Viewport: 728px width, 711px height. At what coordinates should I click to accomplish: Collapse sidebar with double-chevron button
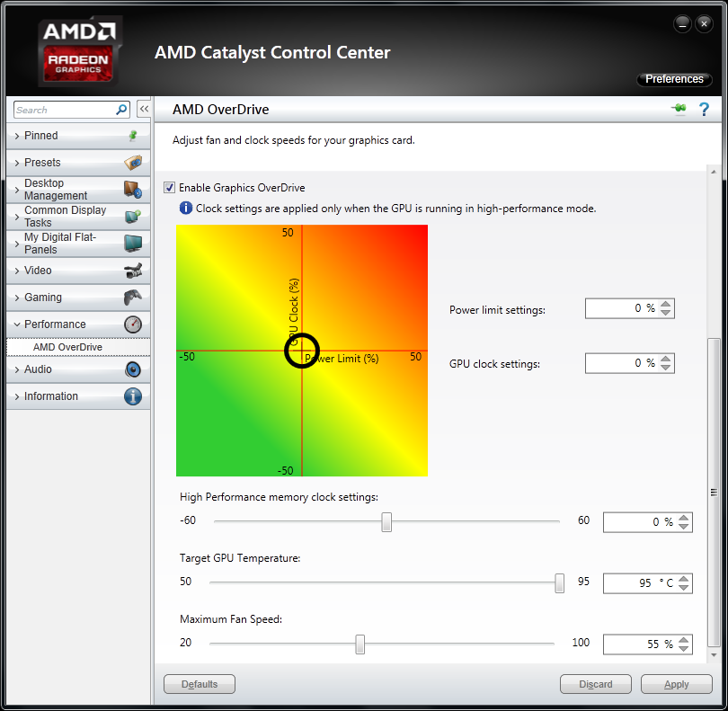pos(144,110)
